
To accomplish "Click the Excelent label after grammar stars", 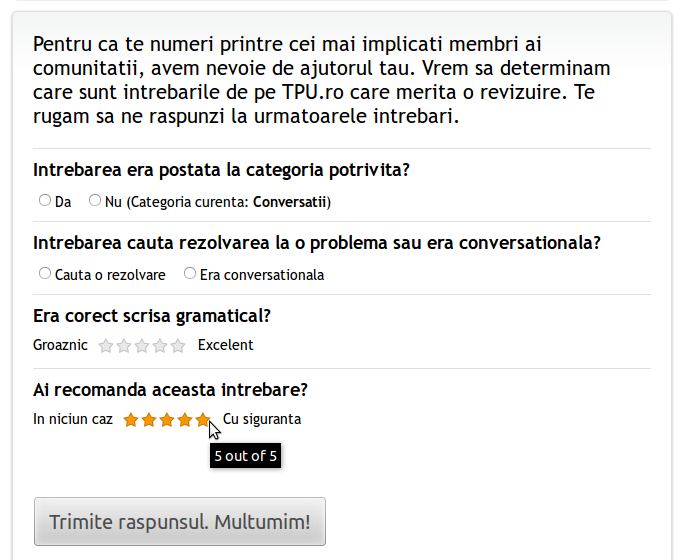I will point(225,345).
